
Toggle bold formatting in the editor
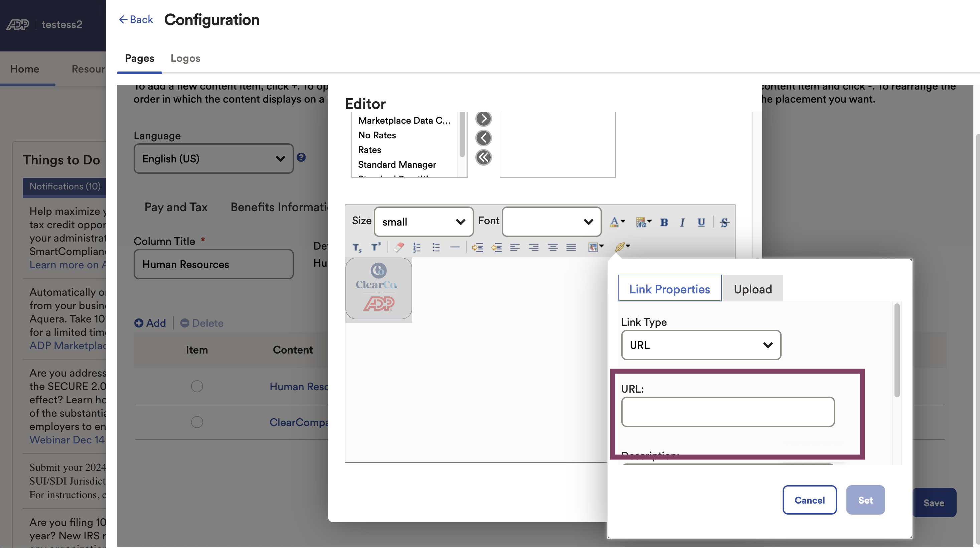tap(664, 222)
